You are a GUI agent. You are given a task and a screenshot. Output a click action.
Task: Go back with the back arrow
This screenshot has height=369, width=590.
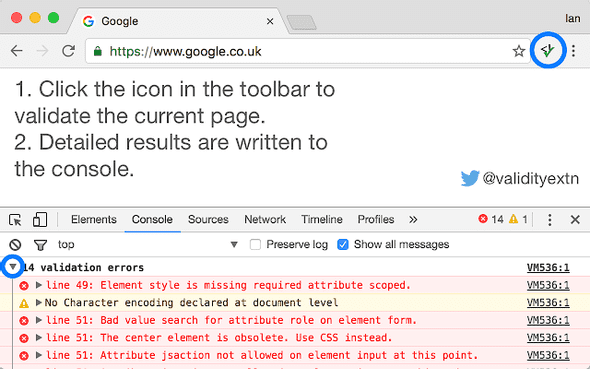click(x=17, y=50)
